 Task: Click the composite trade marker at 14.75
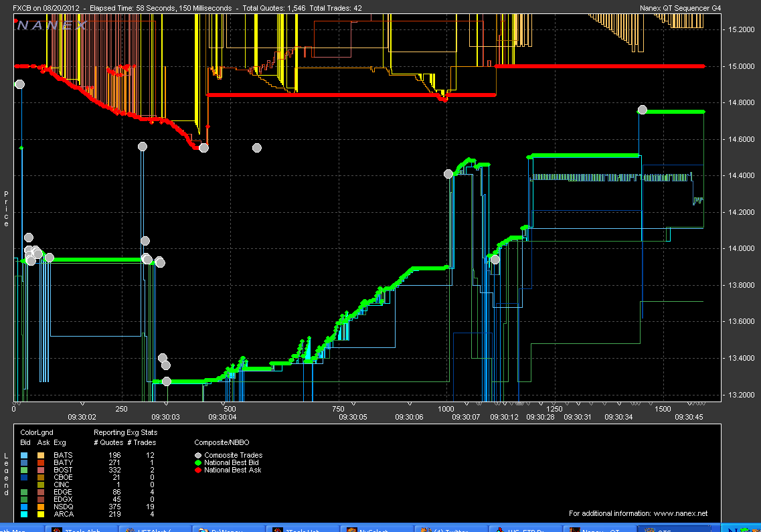(x=642, y=110)
